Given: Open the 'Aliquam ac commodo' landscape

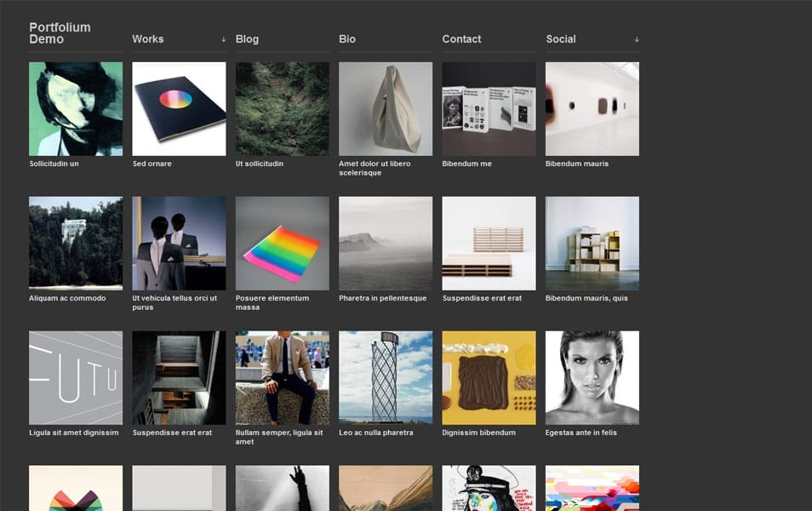Looking at the screenshot, I should point(75,243).
